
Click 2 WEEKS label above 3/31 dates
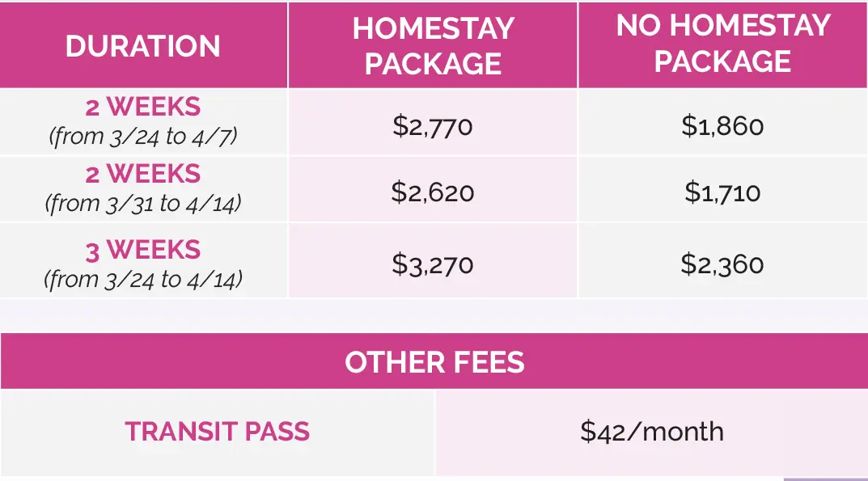point(143,174)
